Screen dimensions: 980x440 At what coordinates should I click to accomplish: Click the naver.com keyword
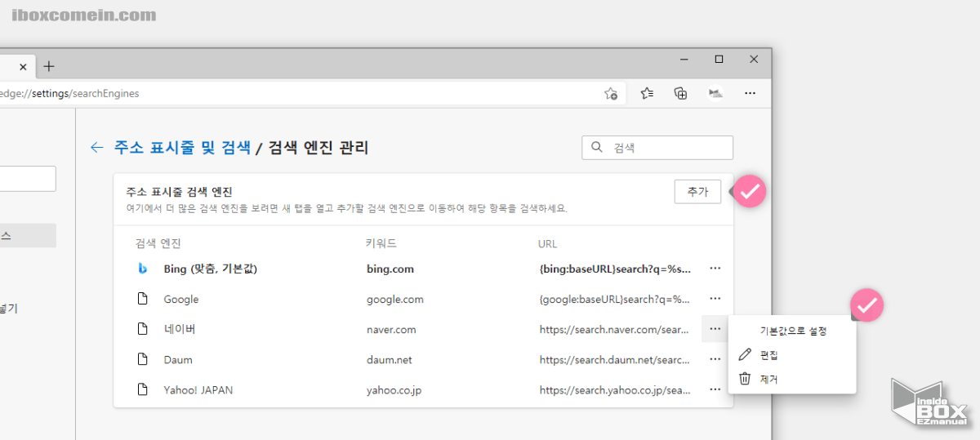point(391,329)
